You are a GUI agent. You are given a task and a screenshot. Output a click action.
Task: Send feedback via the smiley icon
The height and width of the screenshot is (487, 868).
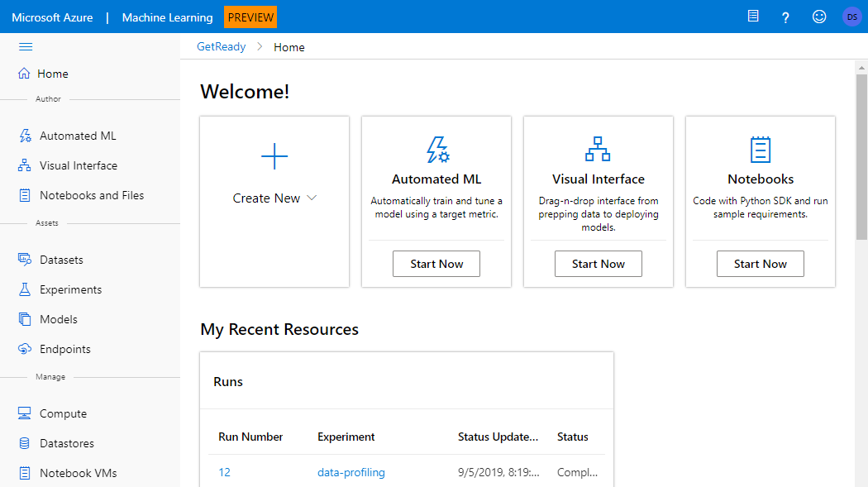click(818, 17)
